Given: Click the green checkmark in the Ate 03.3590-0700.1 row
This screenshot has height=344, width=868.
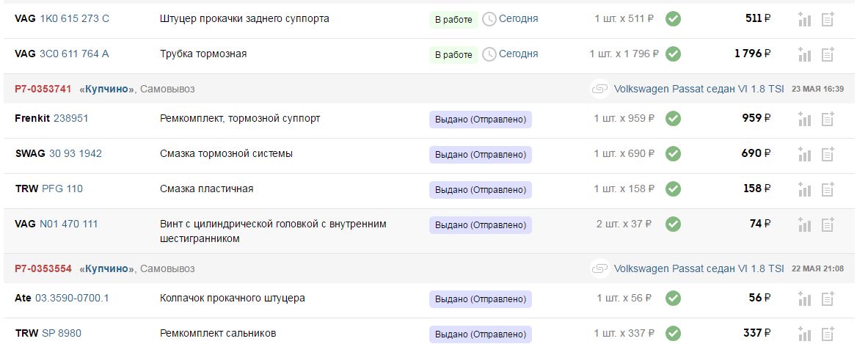Looking at the screenshot, I should tap(673, 298).
